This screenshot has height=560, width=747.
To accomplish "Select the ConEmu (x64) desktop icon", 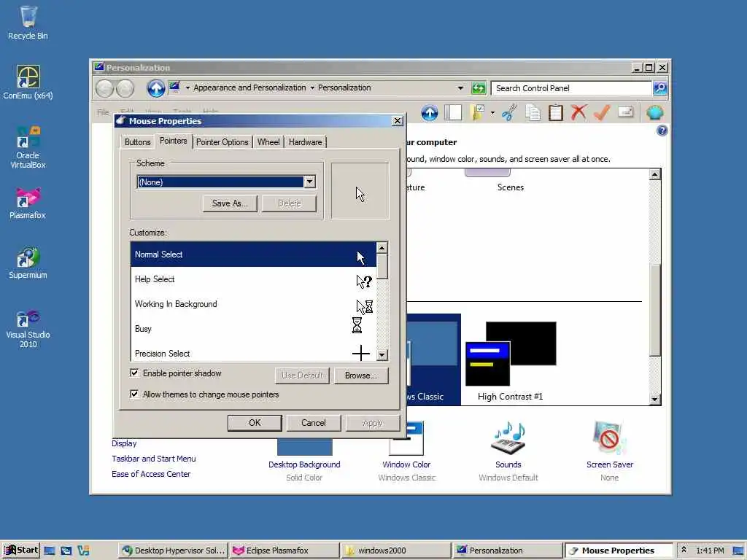I will coord(28,82).
